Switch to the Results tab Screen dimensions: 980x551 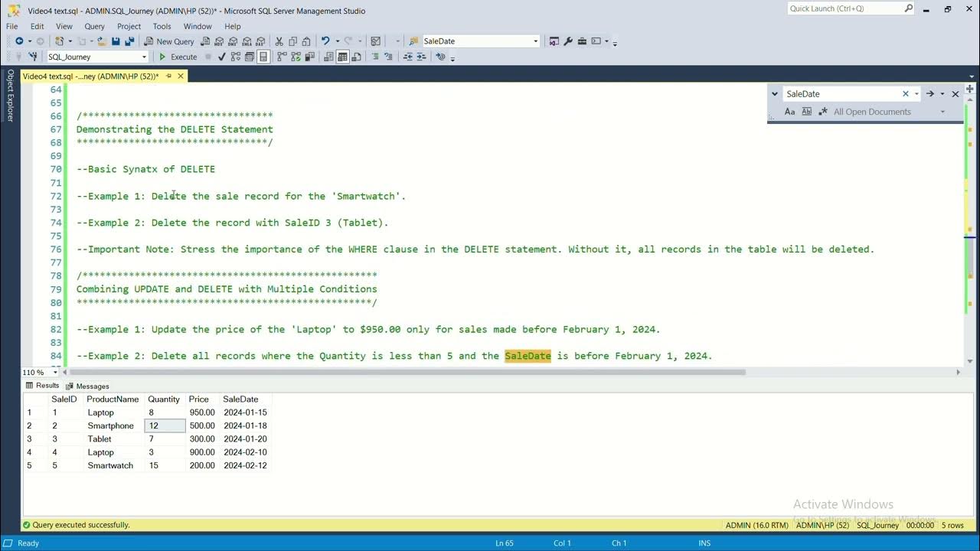(42, 386)
